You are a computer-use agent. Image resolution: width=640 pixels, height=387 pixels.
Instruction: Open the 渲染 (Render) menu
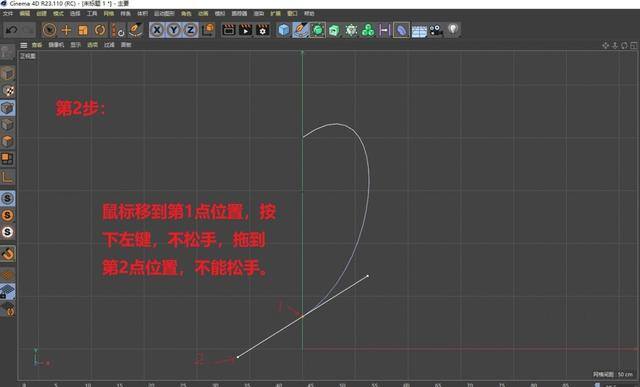[259, 13]
